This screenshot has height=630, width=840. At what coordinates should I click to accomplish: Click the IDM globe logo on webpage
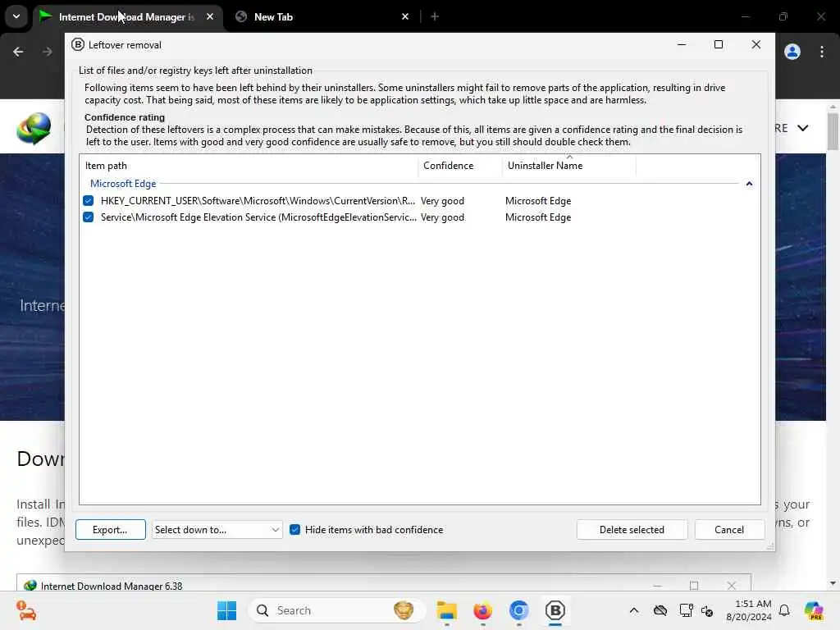coord(34,128)
